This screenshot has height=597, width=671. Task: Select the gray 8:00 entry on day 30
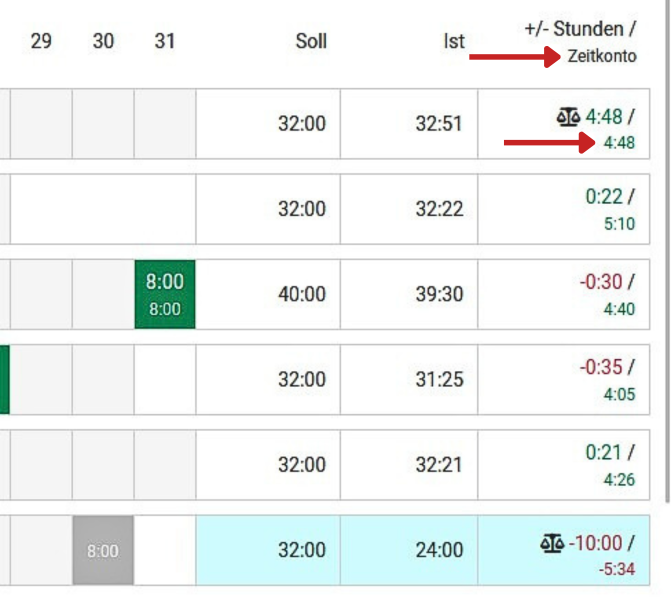[103, 550]
